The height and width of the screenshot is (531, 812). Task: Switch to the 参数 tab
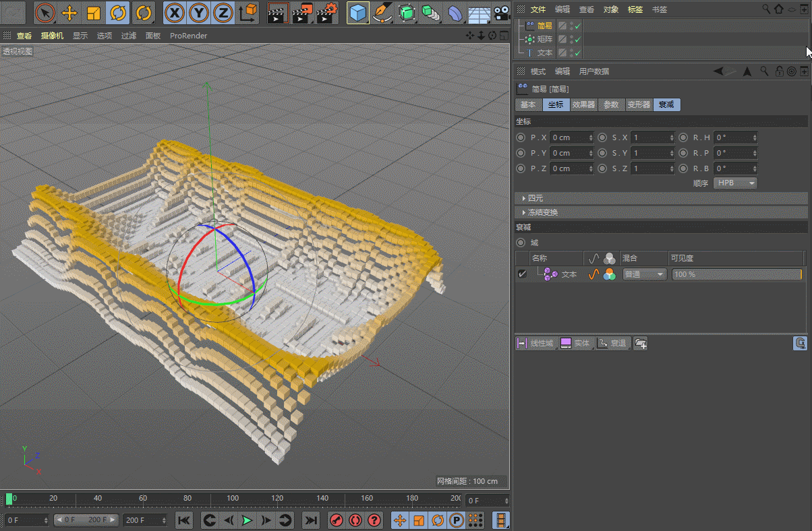[x=611, y=104]
